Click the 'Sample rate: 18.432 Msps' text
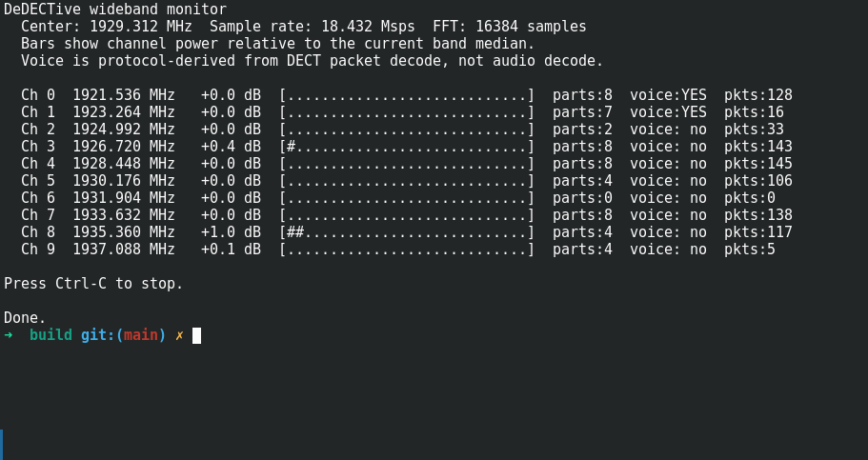This screenshot has height=460, width=868. (313, 27)
